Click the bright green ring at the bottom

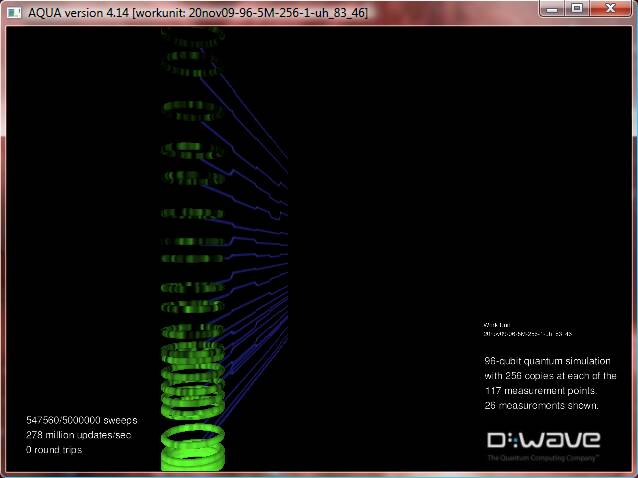click(194, 440)
